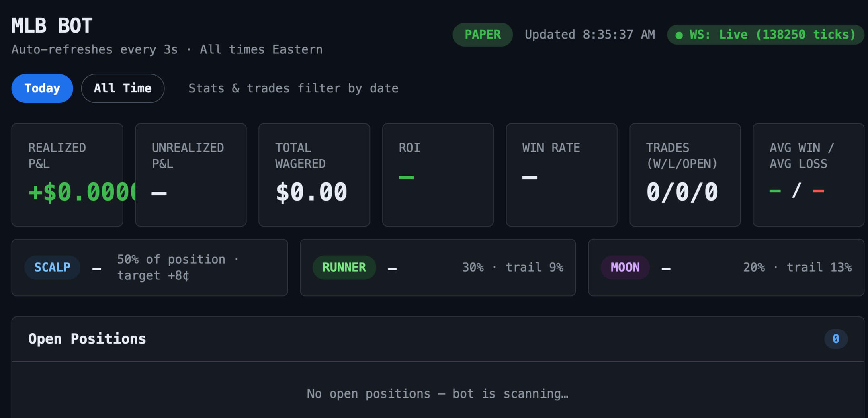The image size is (868, 418).
Task: Click the PAPER mode badge
Action: click(483, 35)
